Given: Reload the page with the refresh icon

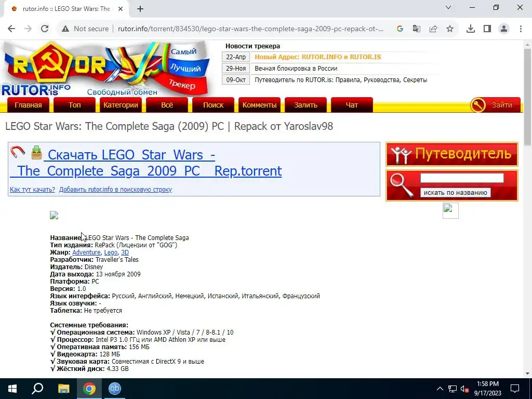Looking at the screenshot, I should tap(45, 29).
